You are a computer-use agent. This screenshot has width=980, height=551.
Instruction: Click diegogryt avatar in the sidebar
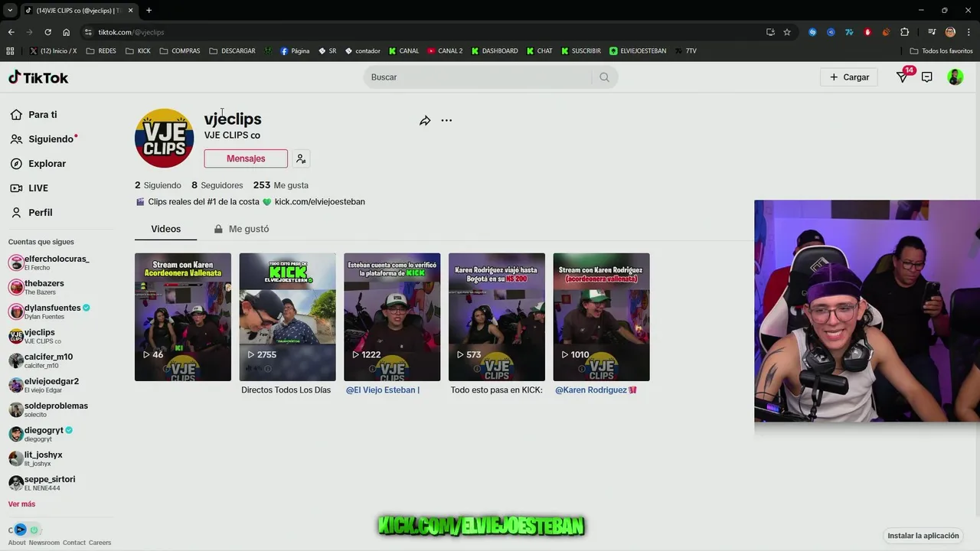point(16,434)
